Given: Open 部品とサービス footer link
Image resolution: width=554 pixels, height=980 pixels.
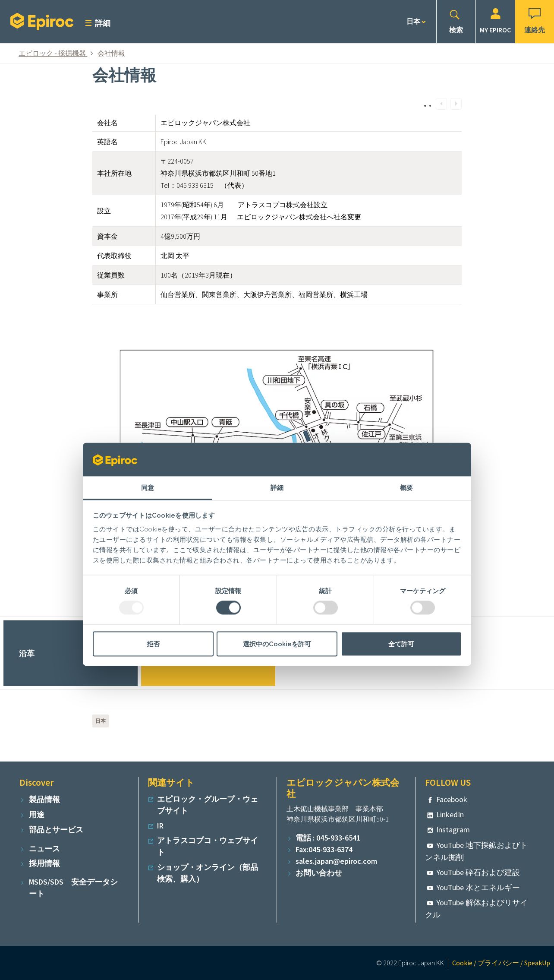Looking at the screenshot, I should (x=56, y=830).
